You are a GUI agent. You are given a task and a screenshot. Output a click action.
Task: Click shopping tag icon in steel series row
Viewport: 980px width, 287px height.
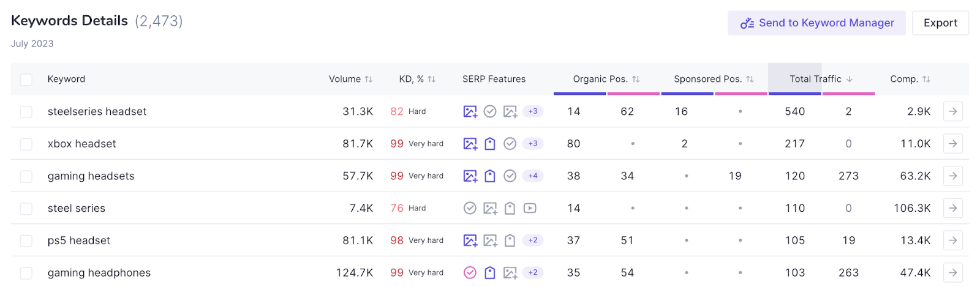point(510,208)
